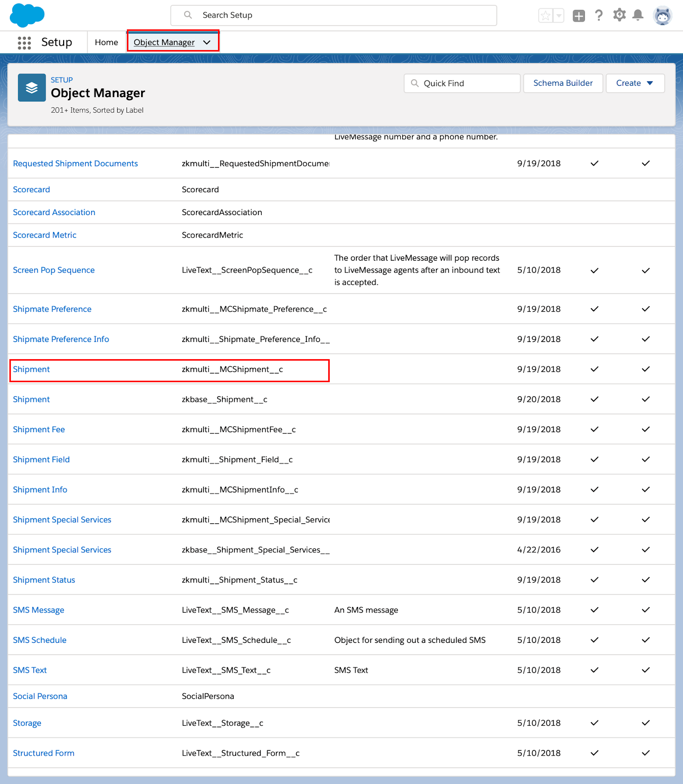
Task: Click the favorites star icon
Action: pyautogui.click(x=545, y=16)
